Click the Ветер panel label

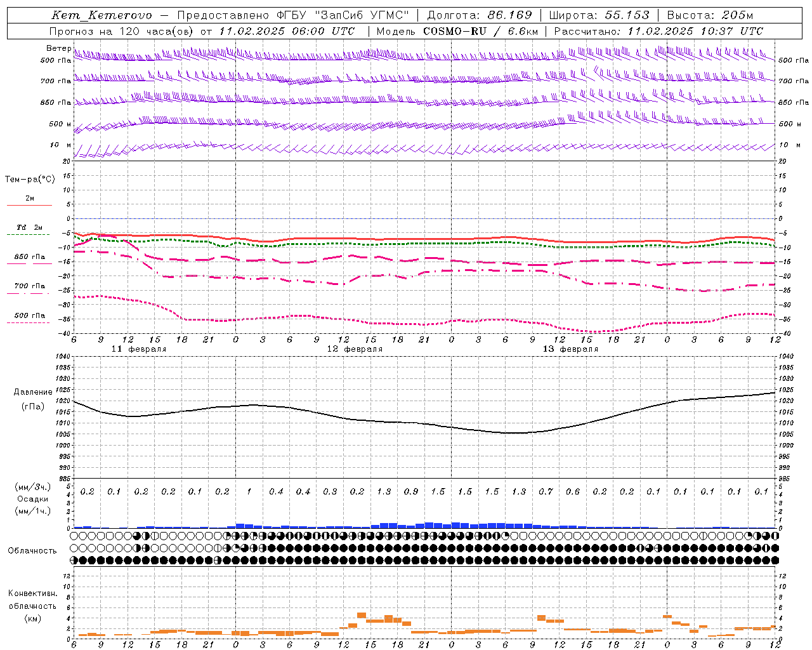point(58,48)
